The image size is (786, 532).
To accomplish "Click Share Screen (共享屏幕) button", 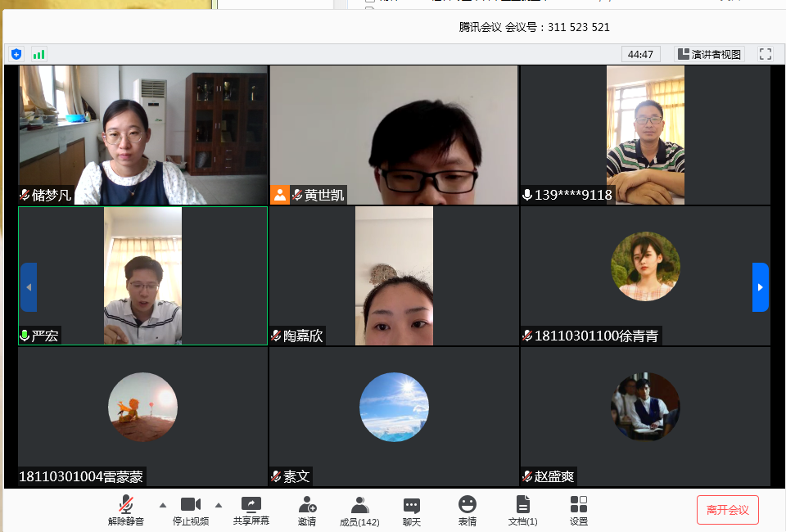I will (251, 510).
